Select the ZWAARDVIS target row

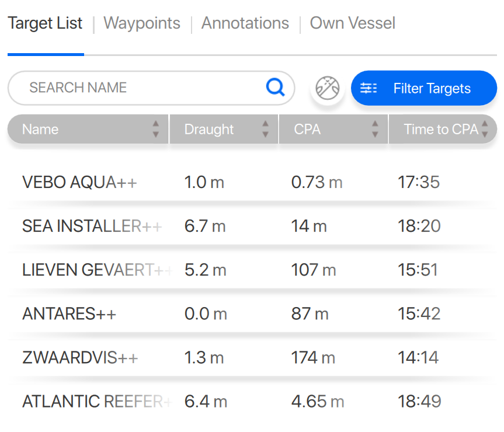tap(252, 357)
